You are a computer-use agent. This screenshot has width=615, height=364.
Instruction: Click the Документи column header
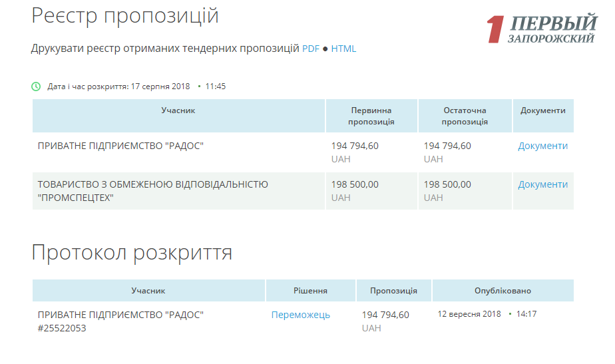coord(542,110)
